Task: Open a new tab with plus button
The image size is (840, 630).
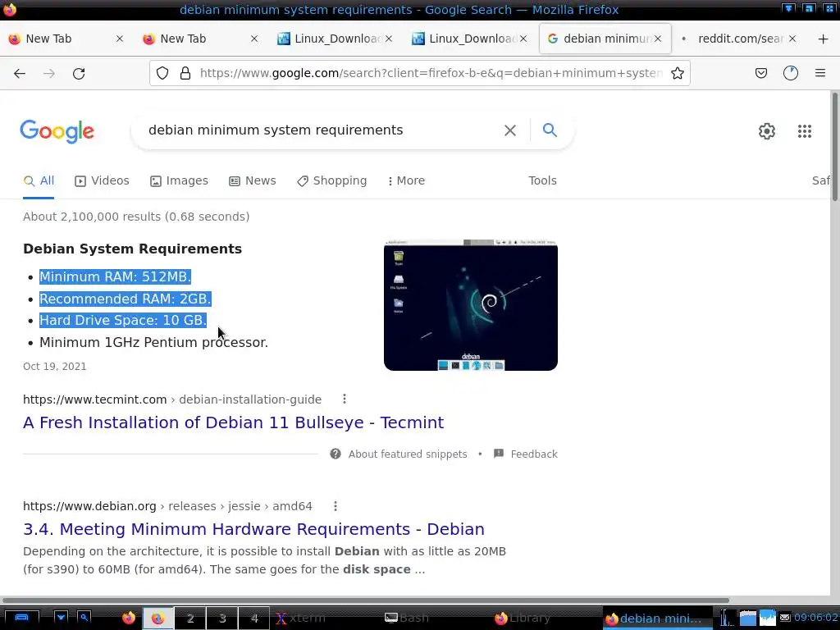Action: tap(824, 39)
